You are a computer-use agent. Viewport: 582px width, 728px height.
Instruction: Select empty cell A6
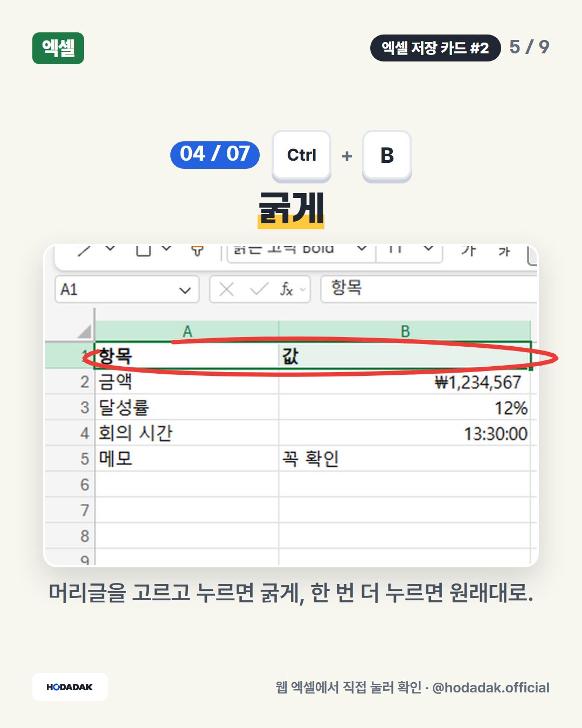pos(187,484)
